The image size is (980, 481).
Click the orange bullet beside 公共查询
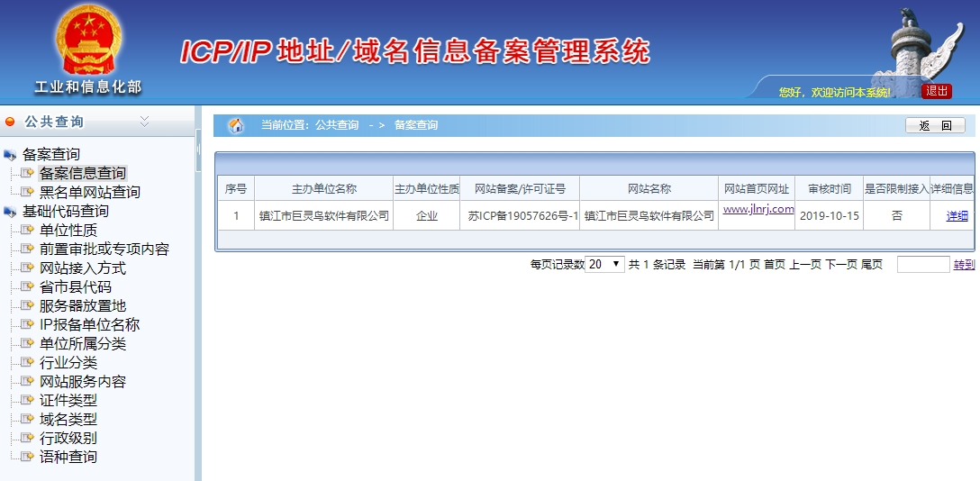tap(10, 122)
